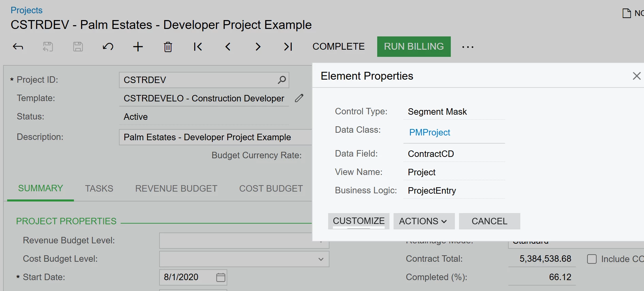
Task: Go to the previous record
Action: click(x=228, y=47)
